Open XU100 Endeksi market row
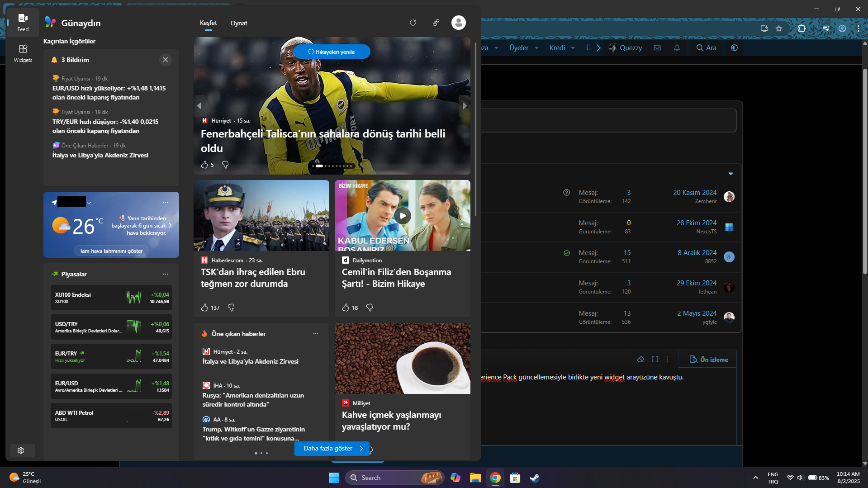 tap(111, 298)
